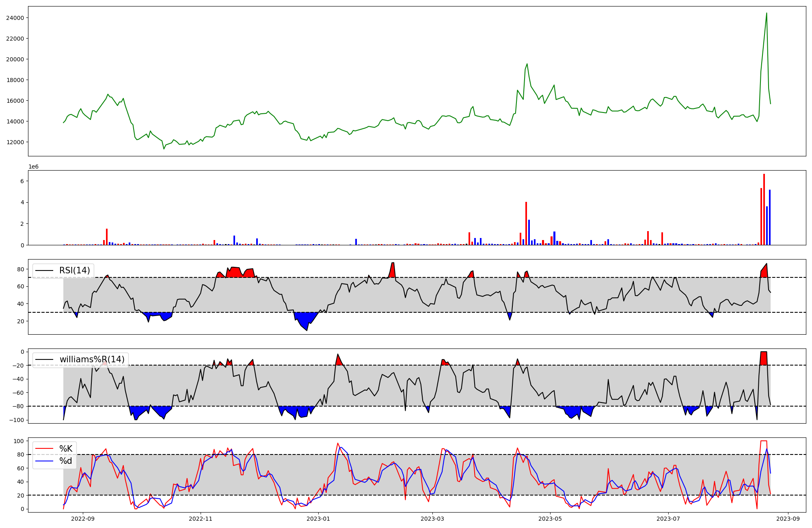The height and width of the screenshot is (528, 812).
Task: Click the 18000 price axis tick label
Action: point(15,80)
